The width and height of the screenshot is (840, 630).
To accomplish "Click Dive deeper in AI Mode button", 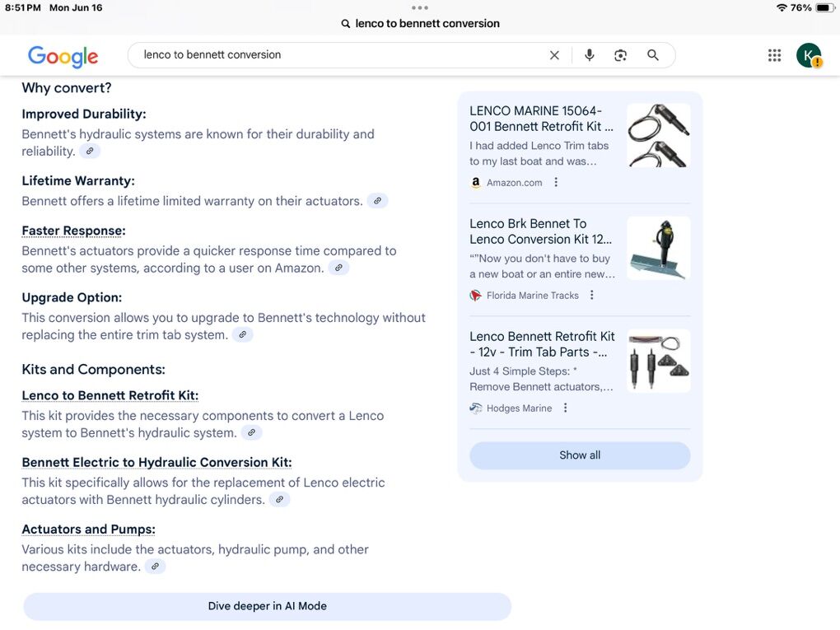I will [267, 606].
